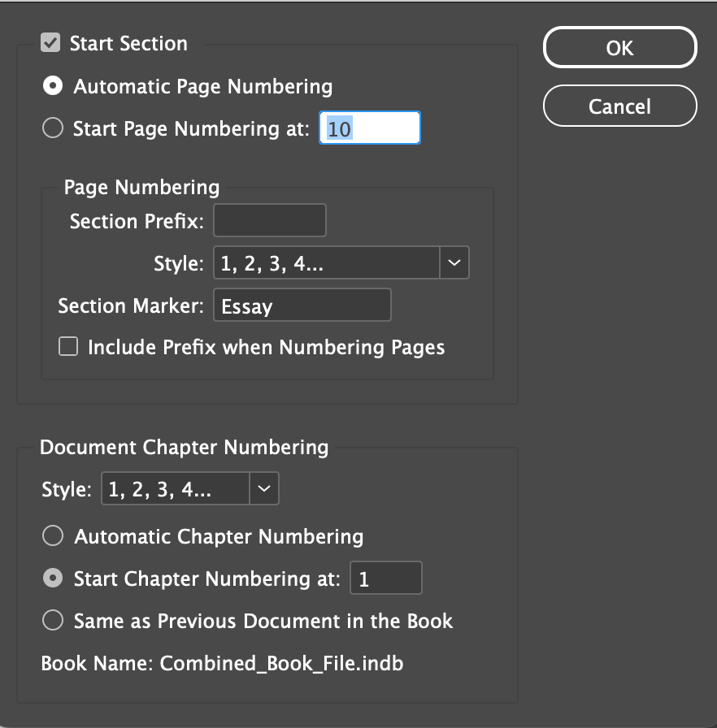This screenshot has width=717, height=728.
Task: Expand the chapter numbering Style list
Action: tap(263, 488)
